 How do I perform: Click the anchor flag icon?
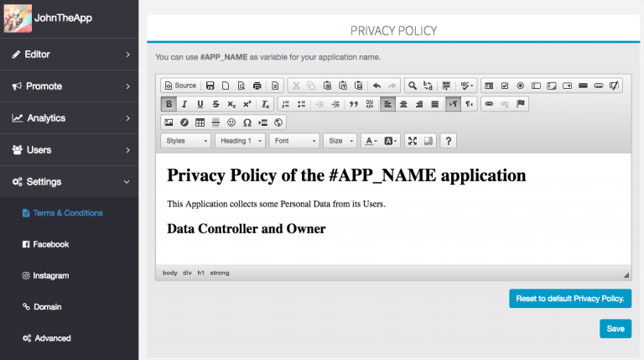point(521,104)
